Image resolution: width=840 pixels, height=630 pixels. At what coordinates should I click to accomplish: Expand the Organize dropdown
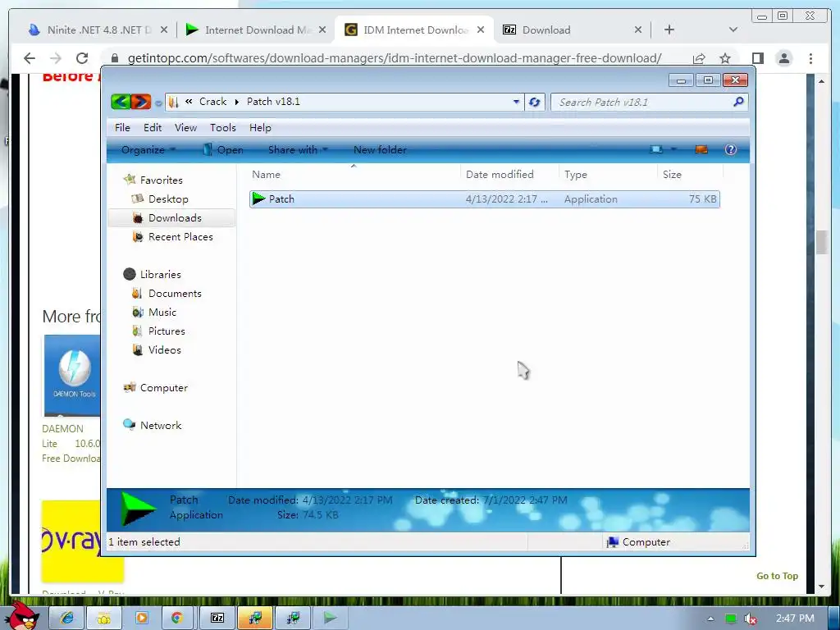148,150
